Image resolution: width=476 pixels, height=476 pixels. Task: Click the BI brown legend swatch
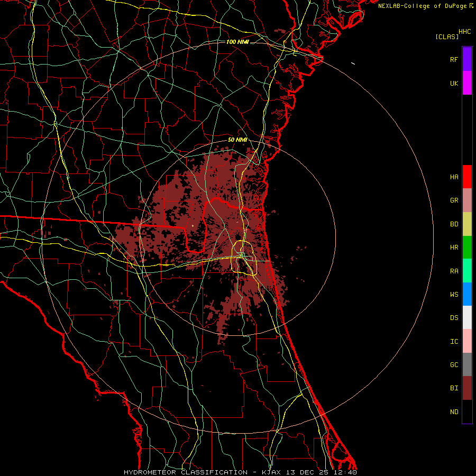coord(467,388)
